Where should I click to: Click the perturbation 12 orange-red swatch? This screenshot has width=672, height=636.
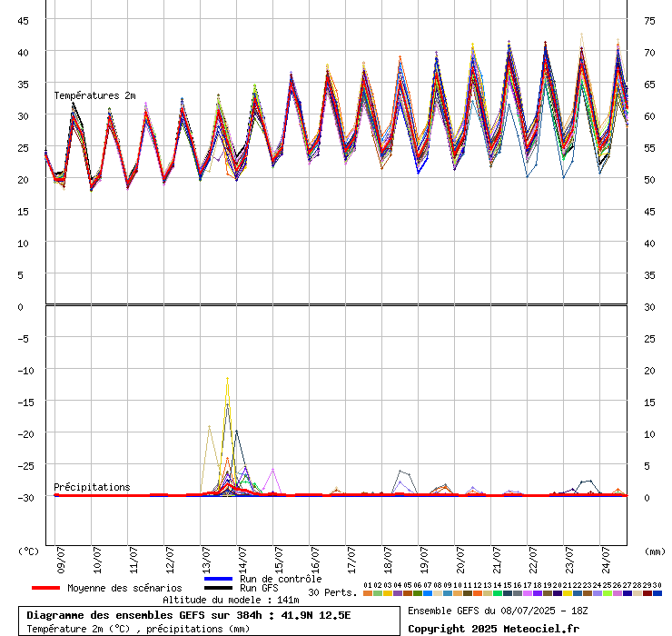[x=478, y=593]
